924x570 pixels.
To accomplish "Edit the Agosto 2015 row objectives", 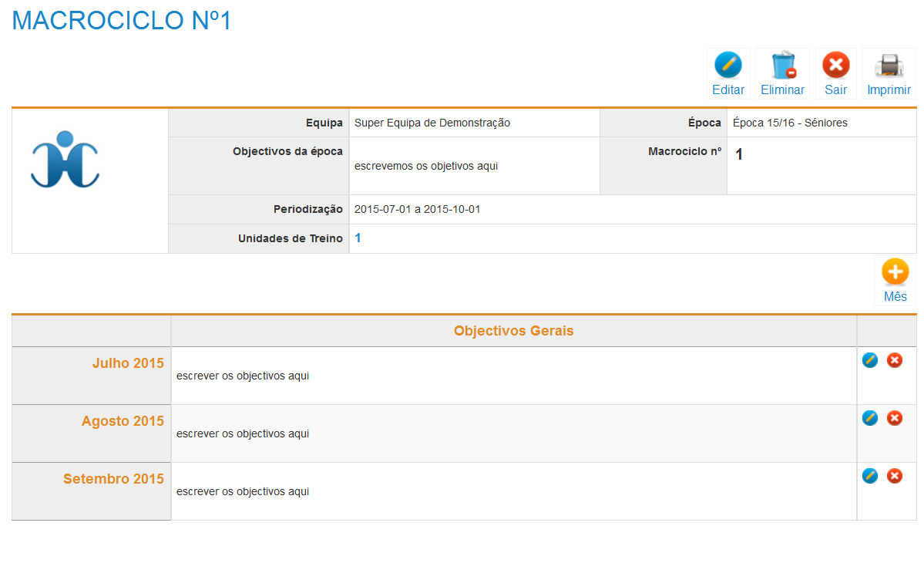I will click(870, 418).
